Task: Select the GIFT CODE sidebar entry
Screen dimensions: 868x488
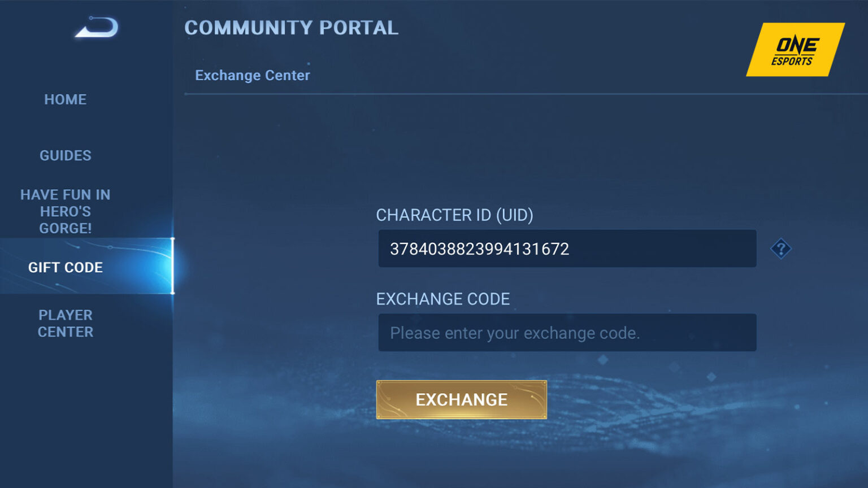Action: click(x=65, y=267)
